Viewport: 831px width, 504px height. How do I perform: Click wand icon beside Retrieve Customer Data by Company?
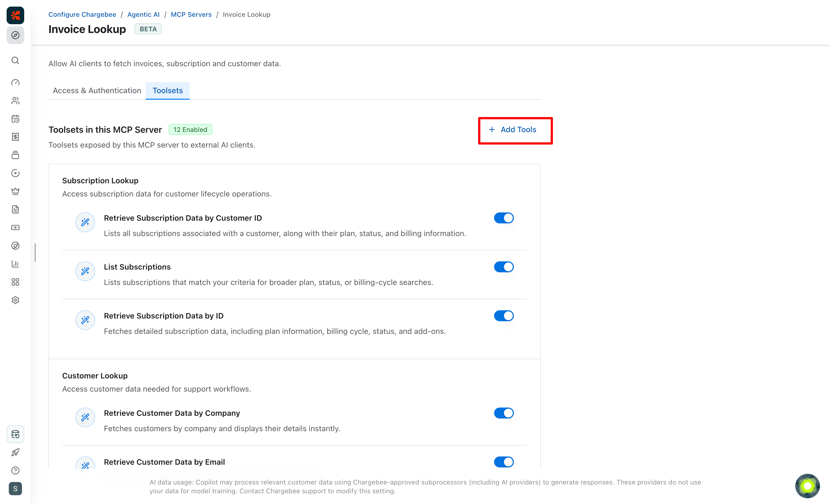pyautogui.click(x=85, y=418)
